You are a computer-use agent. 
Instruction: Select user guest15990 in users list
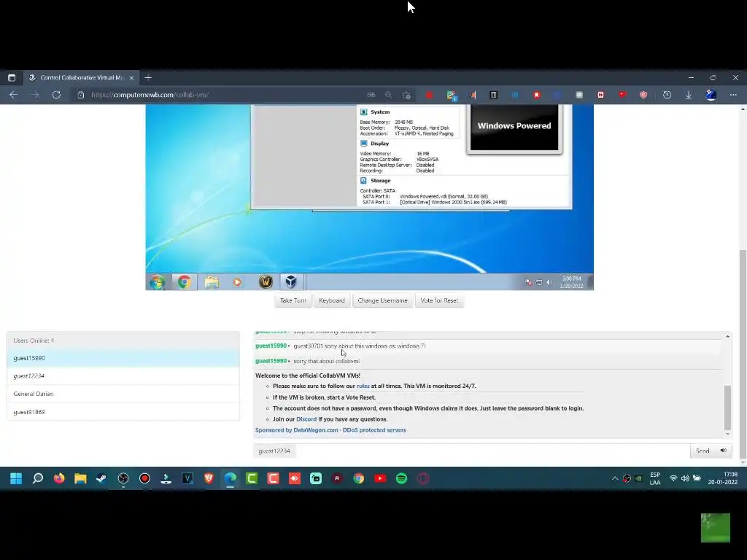point(123,358)
